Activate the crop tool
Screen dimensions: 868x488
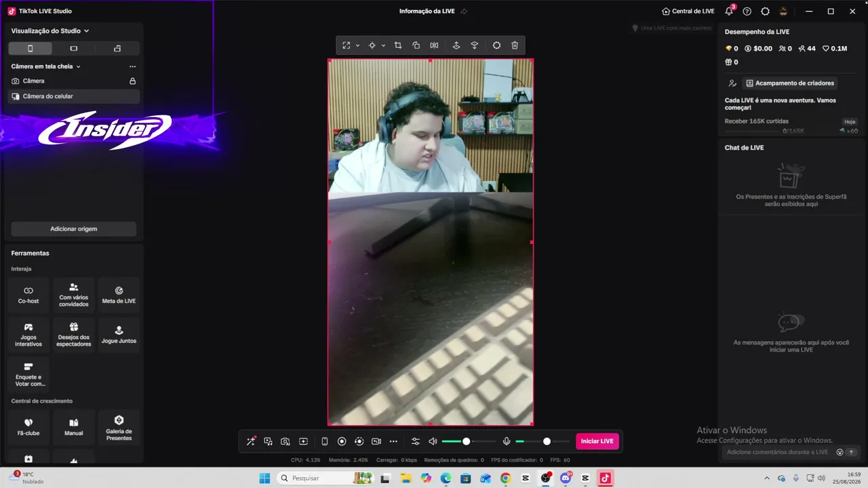pyautogui.click(x=398, y=45)
